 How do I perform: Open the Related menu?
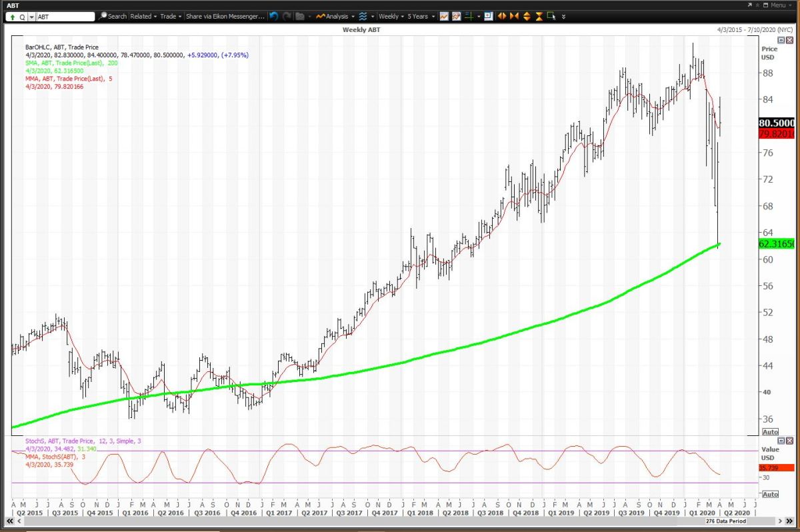[143, 16]
